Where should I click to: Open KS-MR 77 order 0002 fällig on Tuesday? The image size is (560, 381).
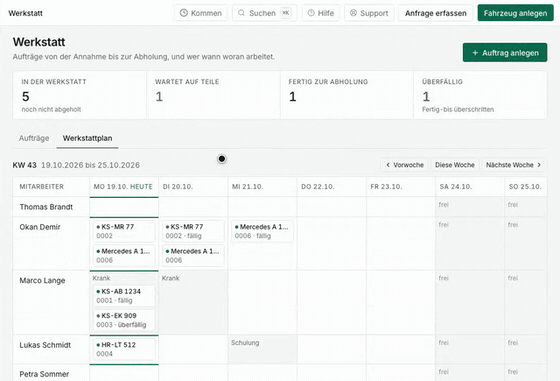pyautogui.click(x=193, y=231)
